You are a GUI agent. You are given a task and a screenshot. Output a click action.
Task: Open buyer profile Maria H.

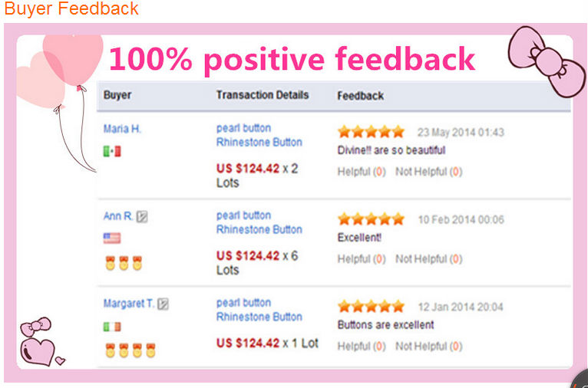click(122, 129)
